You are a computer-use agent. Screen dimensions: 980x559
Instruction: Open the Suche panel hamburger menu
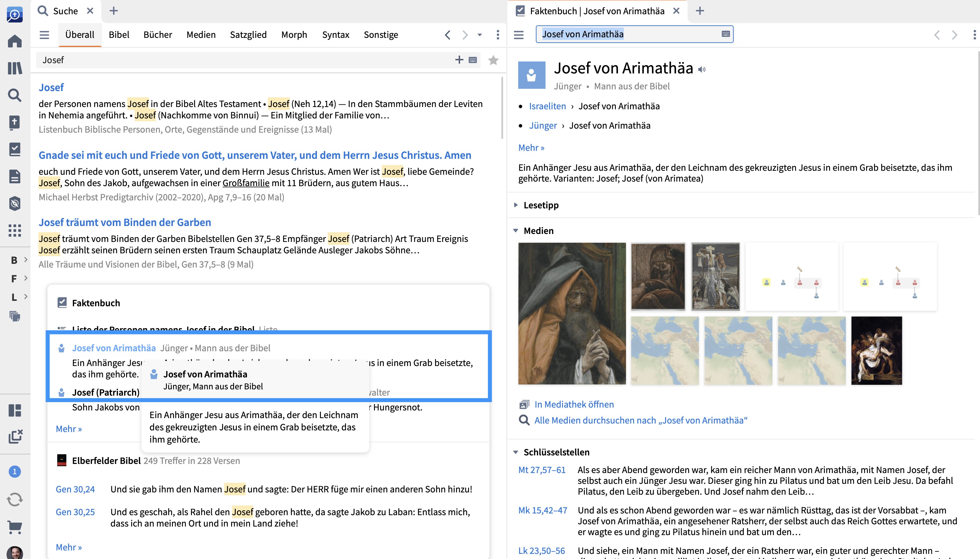(x=44, y=35)
